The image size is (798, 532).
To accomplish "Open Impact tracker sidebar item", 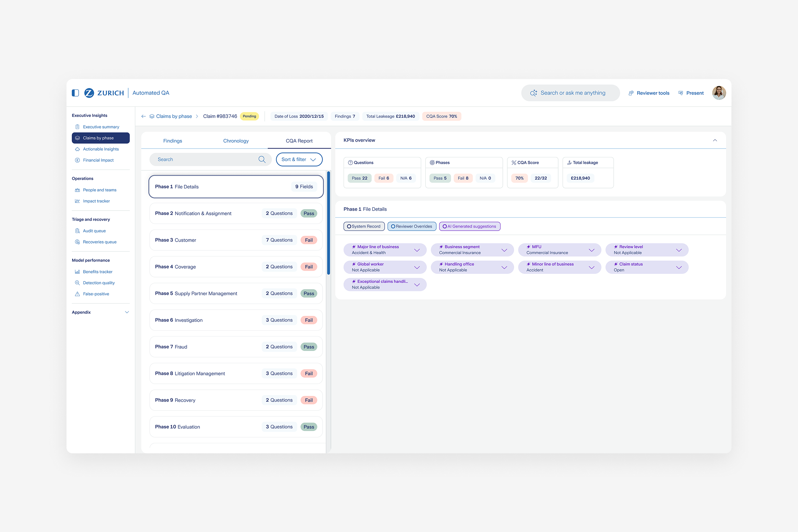I will click(101, 201).
